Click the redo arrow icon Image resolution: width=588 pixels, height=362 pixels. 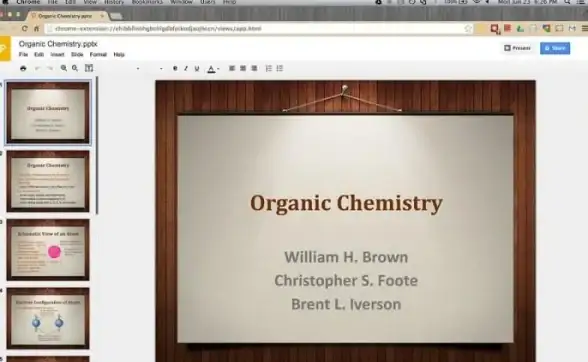click(x=50, y=68)
